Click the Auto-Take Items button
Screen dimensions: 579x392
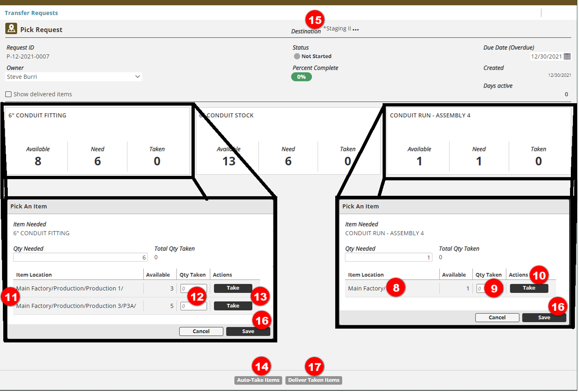[x=258, y=380]
